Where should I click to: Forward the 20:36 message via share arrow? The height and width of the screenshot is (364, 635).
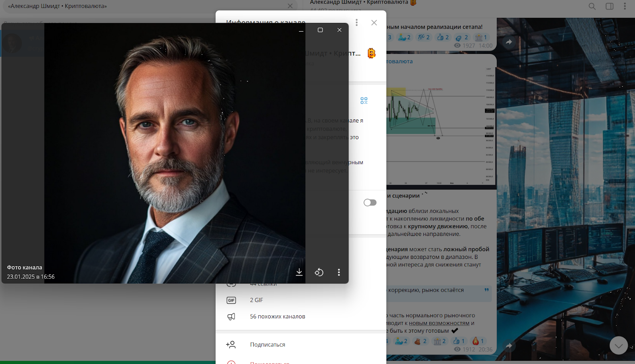coord(509,345)
